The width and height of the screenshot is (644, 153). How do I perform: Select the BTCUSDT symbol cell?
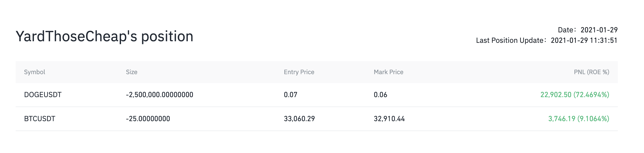click(40, 119)
